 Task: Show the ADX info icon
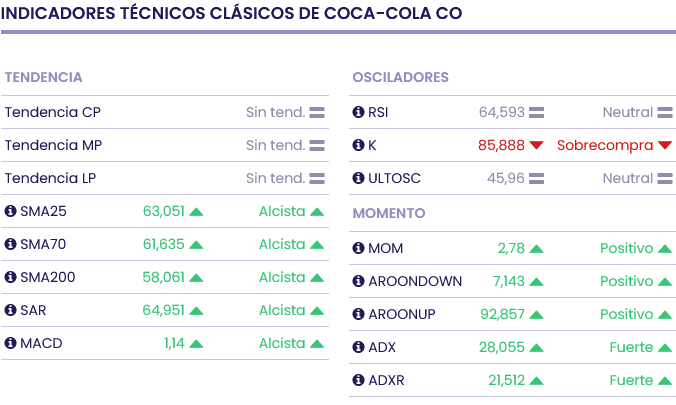(x=359, y=347)
